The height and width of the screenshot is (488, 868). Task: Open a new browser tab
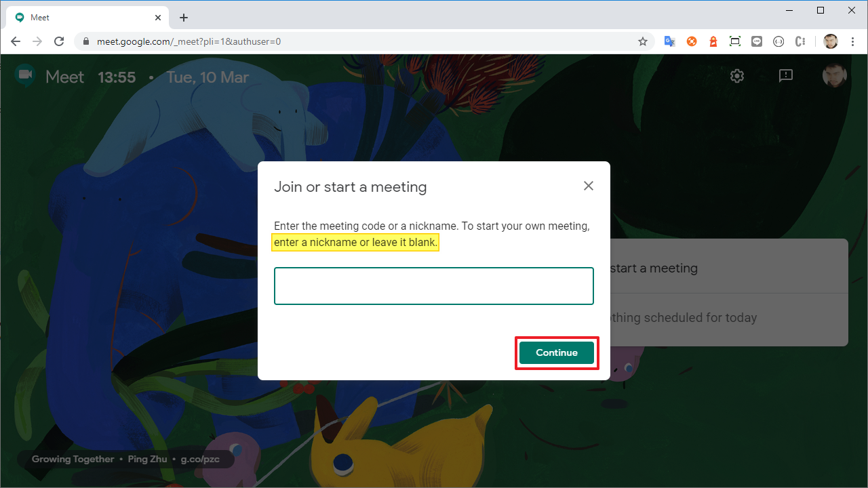184,18
